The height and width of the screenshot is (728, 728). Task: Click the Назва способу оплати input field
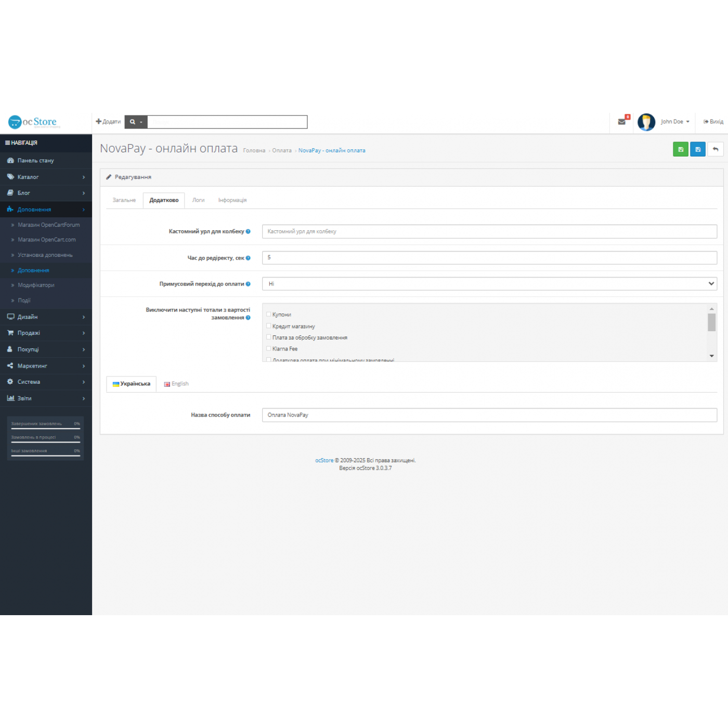pyautogui.click(x=489, y=415)
